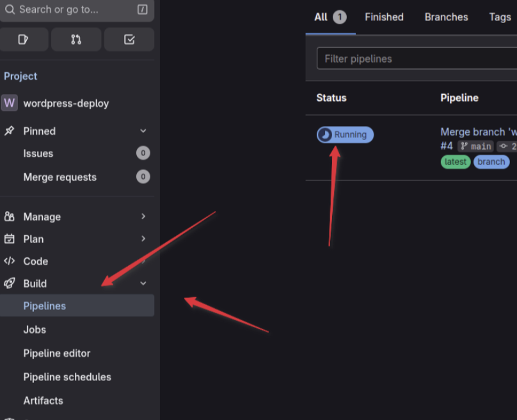Click the Build menu label
The width and height of the screenshot is (517, 420).
point(35,283)
